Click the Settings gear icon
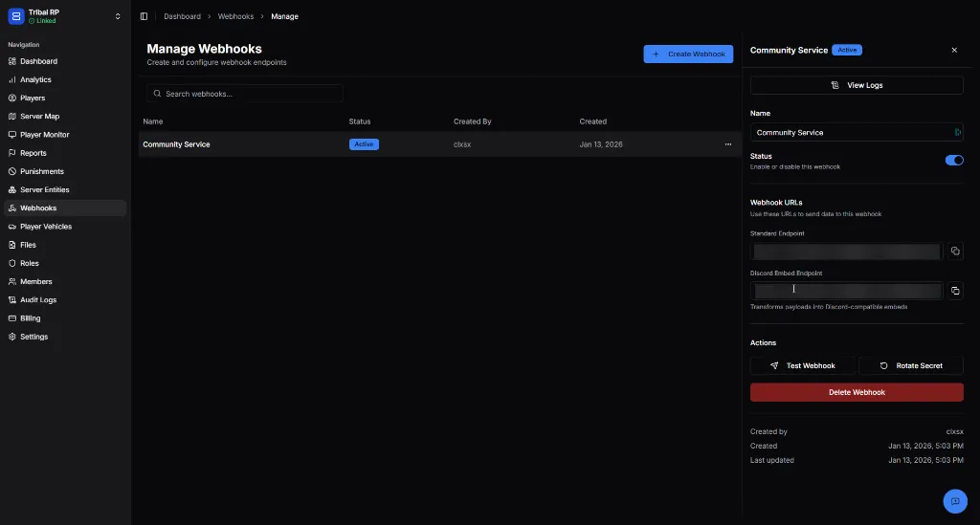Screen dimensions: 980x525 pos(11,337)
